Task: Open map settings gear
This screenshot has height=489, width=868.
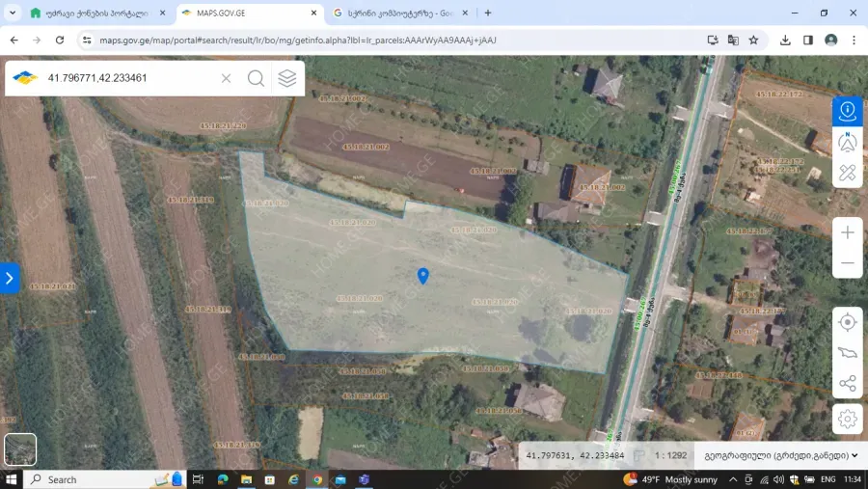Action: click(847, 419)
